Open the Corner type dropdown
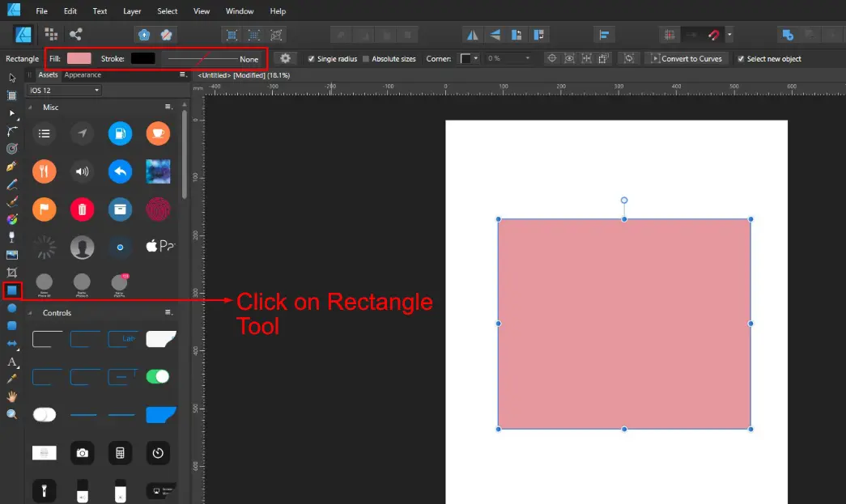Screen dimensions: 846x504 [469, 58]
